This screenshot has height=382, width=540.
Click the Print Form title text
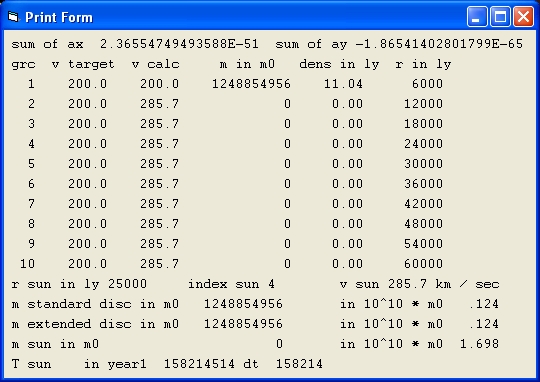pyautogui.click(x=59, y=17)
